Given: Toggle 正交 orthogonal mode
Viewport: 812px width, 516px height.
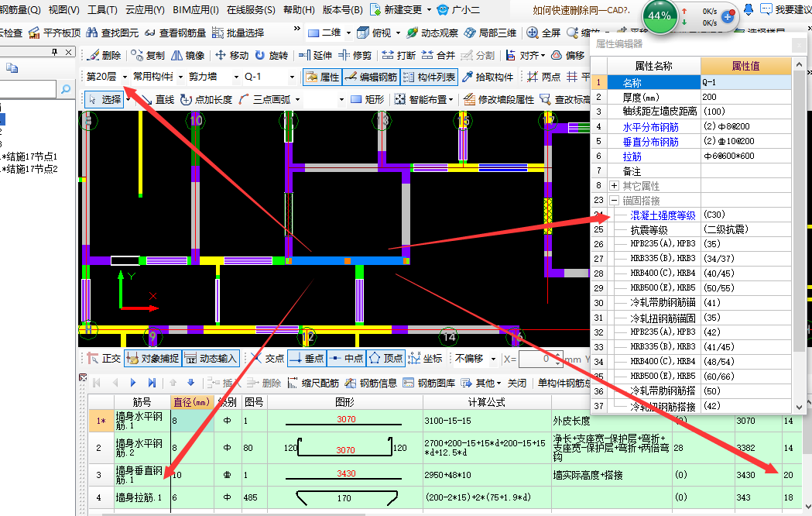Looking at the screenshot, I should pyautogui.click(x=104, y=358).
